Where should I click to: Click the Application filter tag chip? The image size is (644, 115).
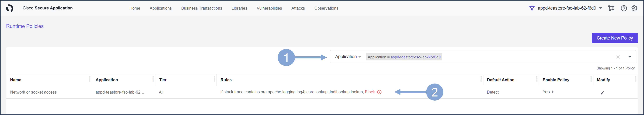[x=404, y=57]
